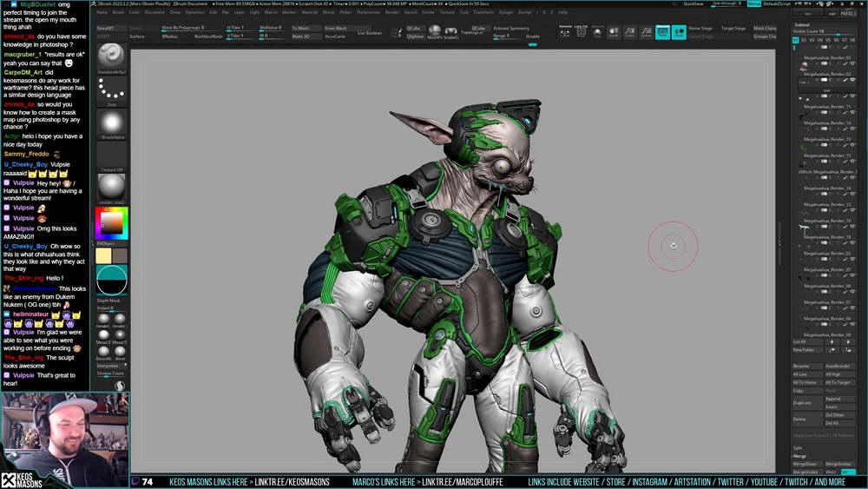Expand the Split section
Viewport: 868px width, 489px height.
tap(798, 448)
